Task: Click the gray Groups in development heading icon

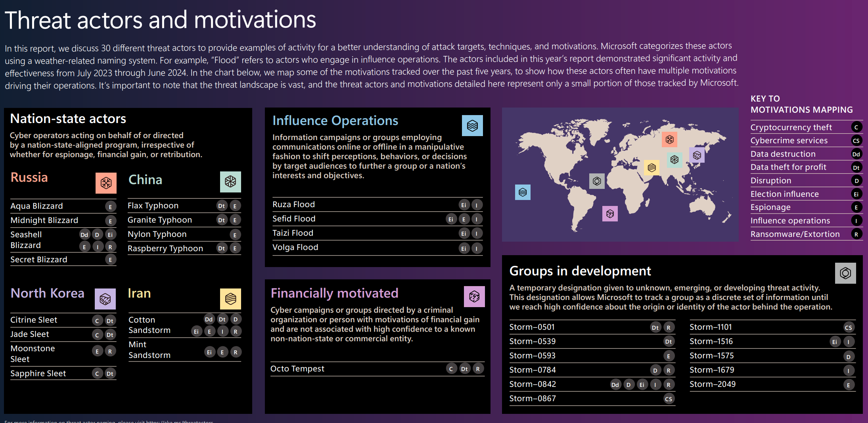Action: [x=845, y=273]
